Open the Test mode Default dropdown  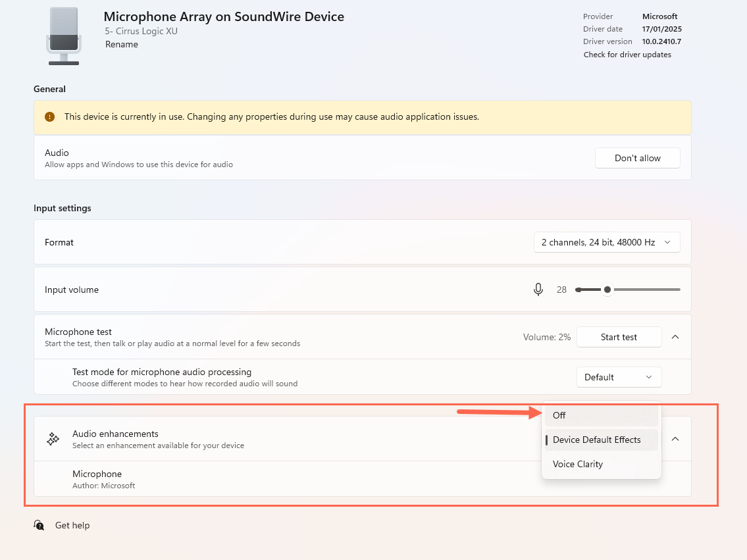click(619, 377)
